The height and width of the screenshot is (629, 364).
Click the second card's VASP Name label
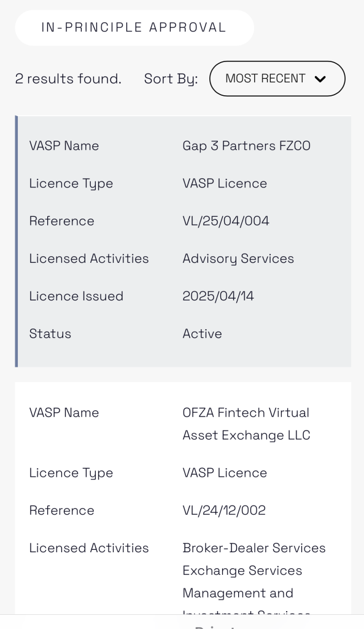click(64, 413)
